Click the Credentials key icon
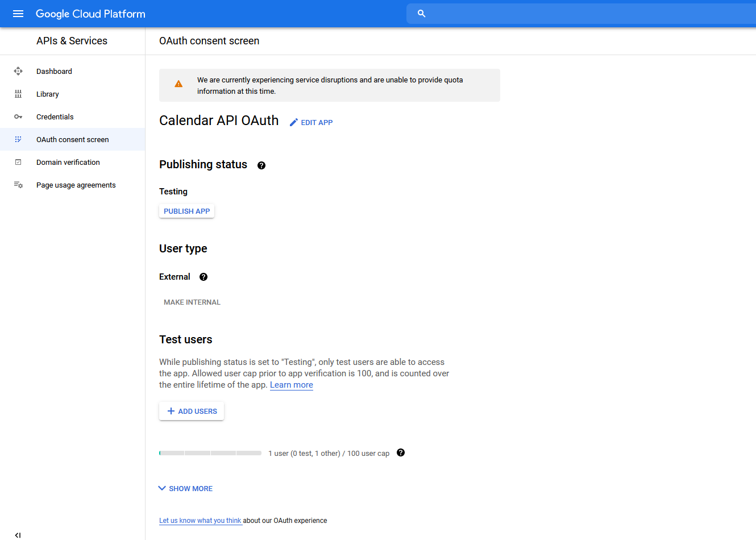The height and width of the screenshot is (540, 756). coord(18,117)
